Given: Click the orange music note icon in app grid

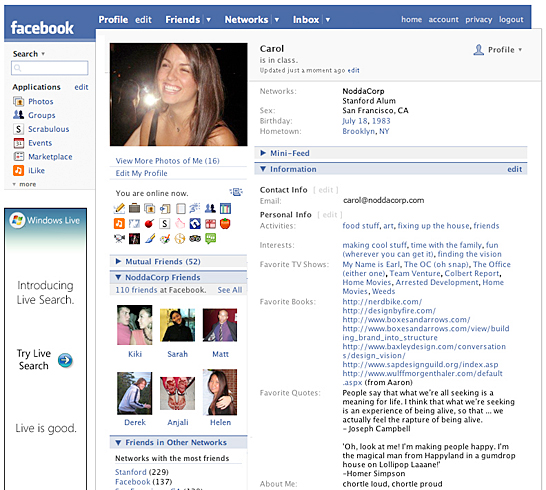Looking at the screenshot, I should (119, 224).
